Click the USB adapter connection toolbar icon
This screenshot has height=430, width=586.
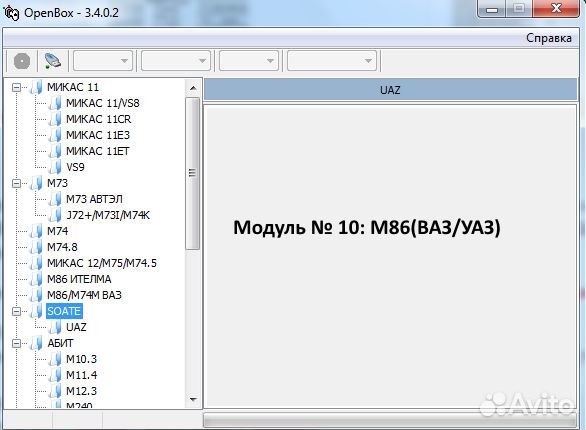click(x=52, y=61)
